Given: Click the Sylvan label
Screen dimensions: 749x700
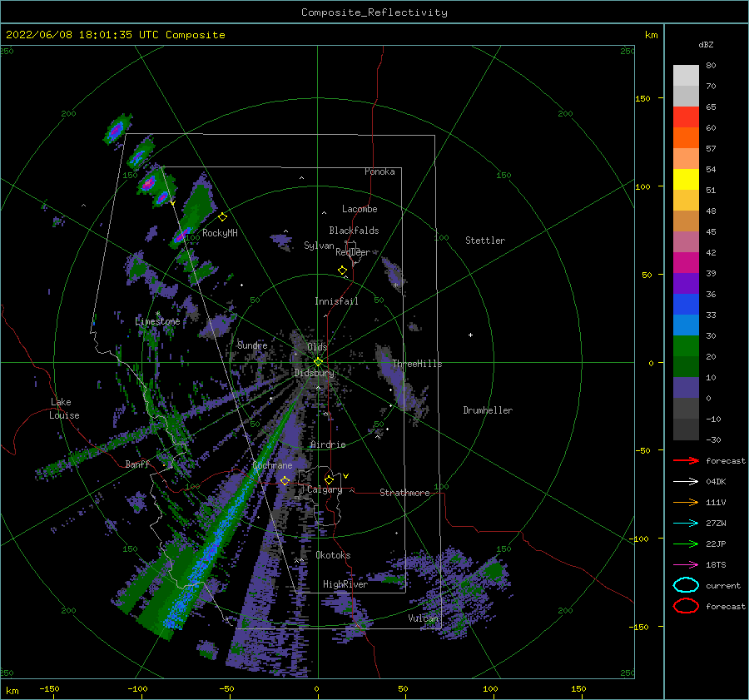Looking at the screenshot, I should click(319, 246).
